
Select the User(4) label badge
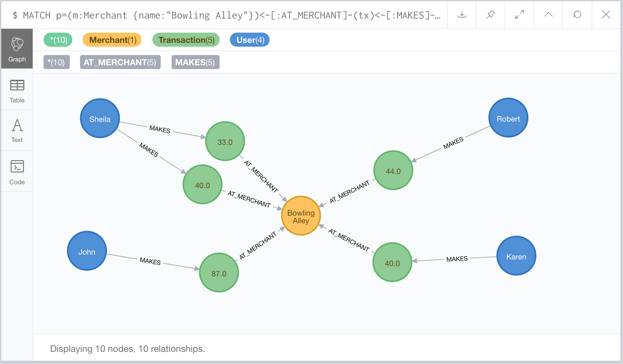point(250,40)
